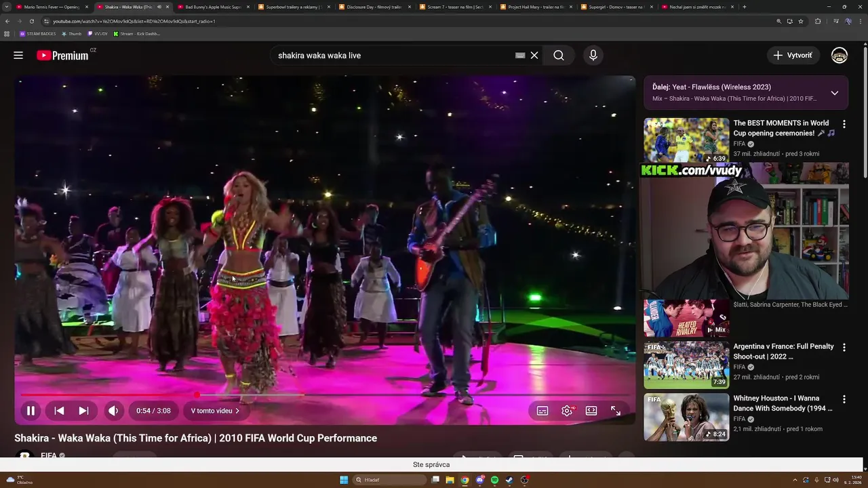Click 'Whitney Houston - I Wanna Dance' title
The width and height of the screenshot is (868, 488).
click(783, 403)
